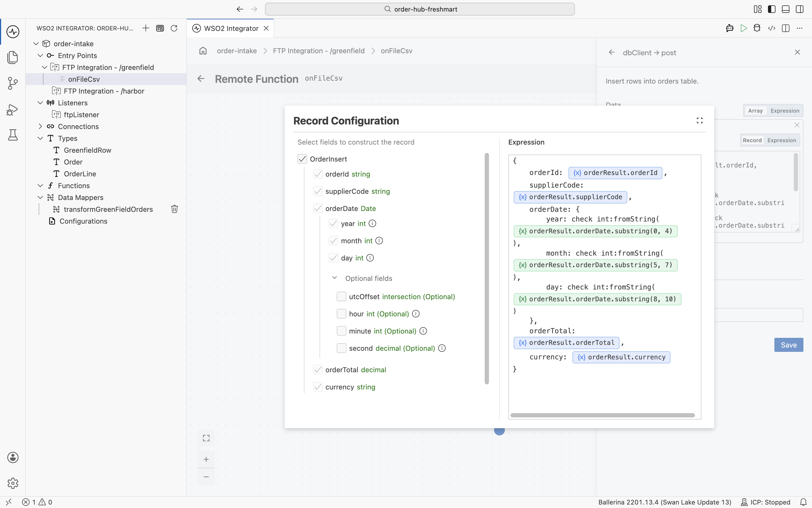Click the home icon in breadcrumb
Image resolution: width=812 pixels, height=508 pixels.
(203, 51)
